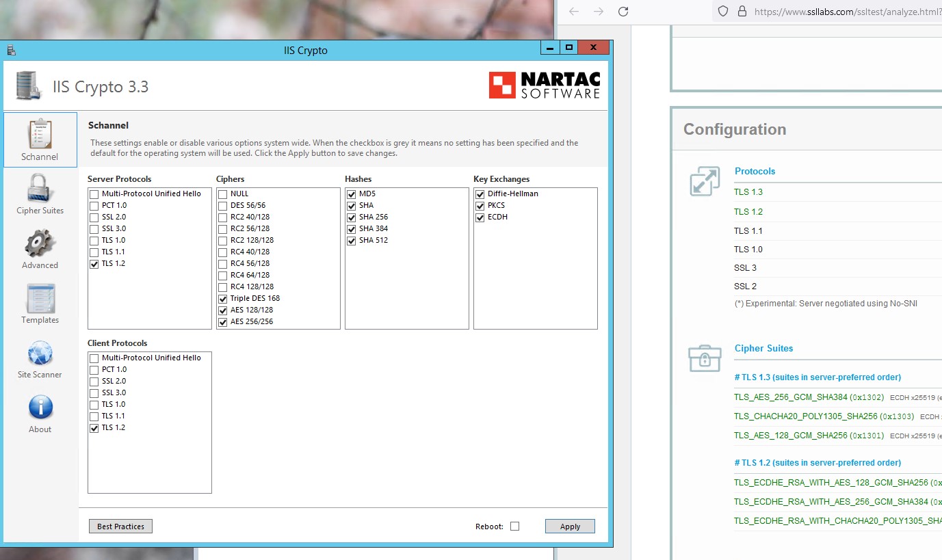Toggle the NULL cipher checkbox
This screenshot has width=942, height=560.
pos(223,194)
